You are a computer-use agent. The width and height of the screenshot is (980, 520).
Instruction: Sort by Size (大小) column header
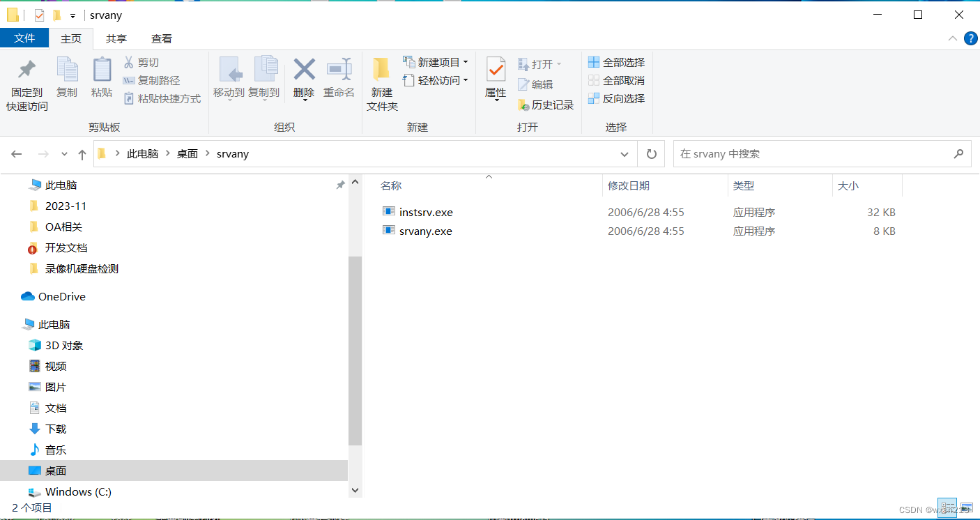848,185
